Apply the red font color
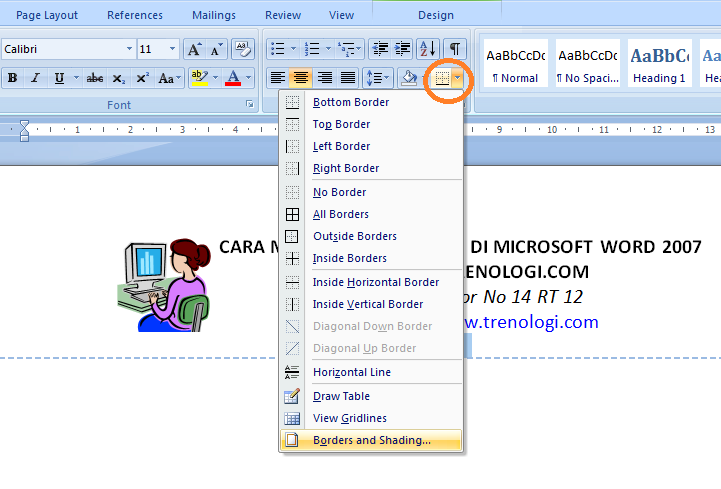 pyautogui.click(x=234, y=78)
